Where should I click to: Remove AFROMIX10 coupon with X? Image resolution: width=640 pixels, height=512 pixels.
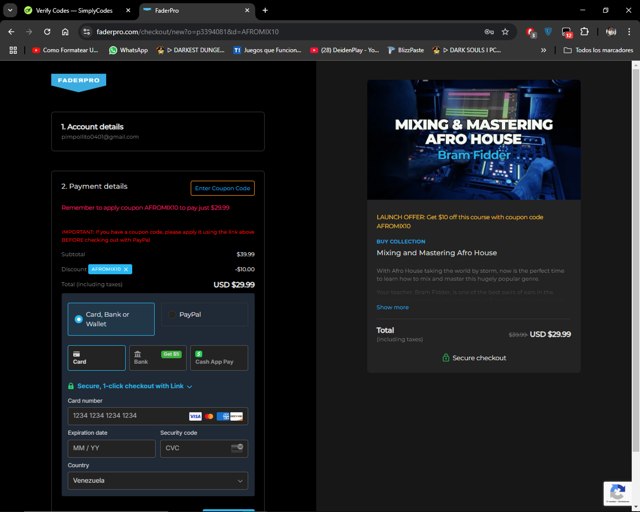pos(126,269)
